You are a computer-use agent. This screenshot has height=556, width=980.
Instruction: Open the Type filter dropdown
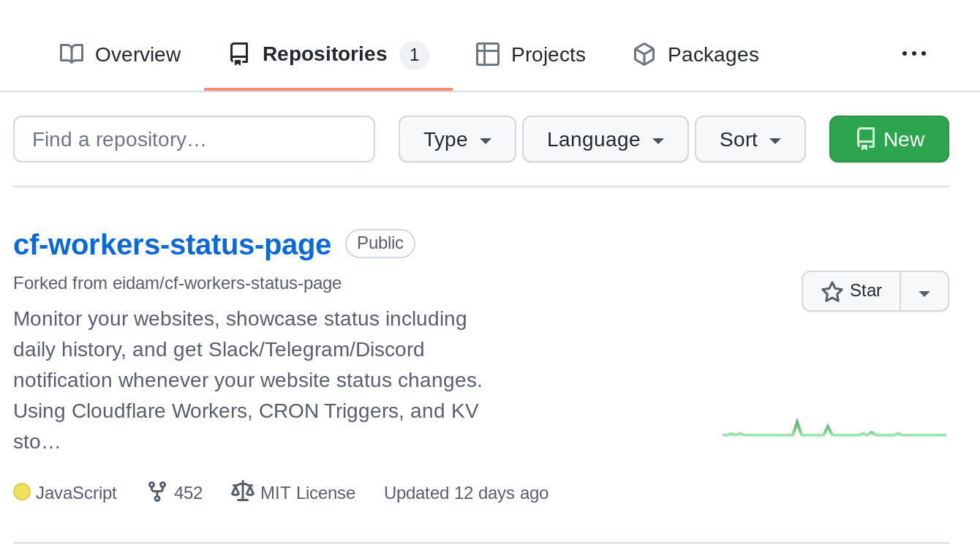457,139
